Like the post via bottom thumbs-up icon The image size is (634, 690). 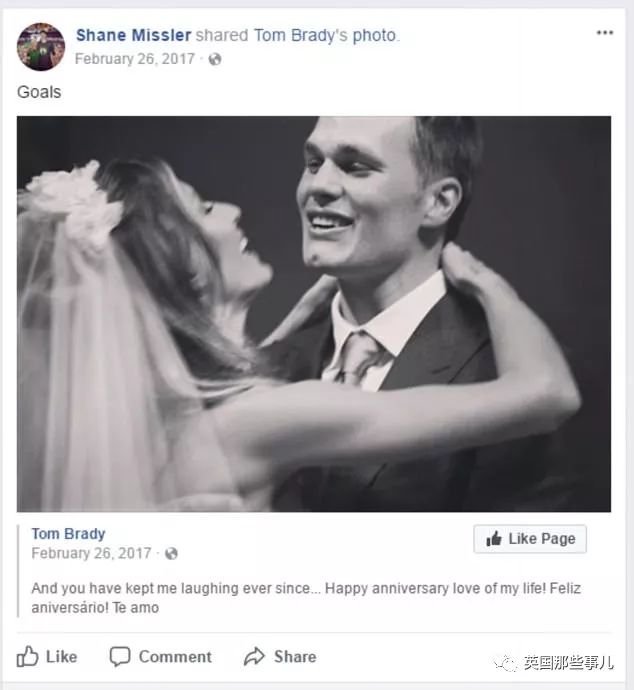(28, 657)
